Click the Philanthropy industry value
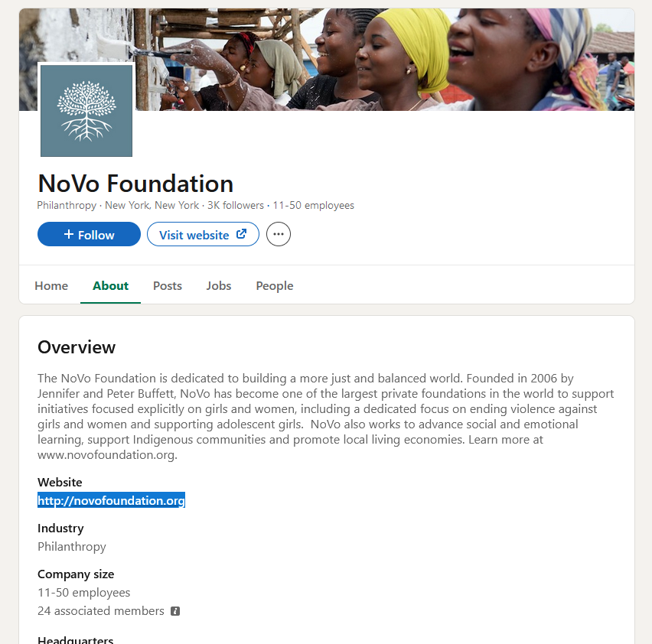Image resolution: width=652 pixels, height=644 pixels. [71, 547]
